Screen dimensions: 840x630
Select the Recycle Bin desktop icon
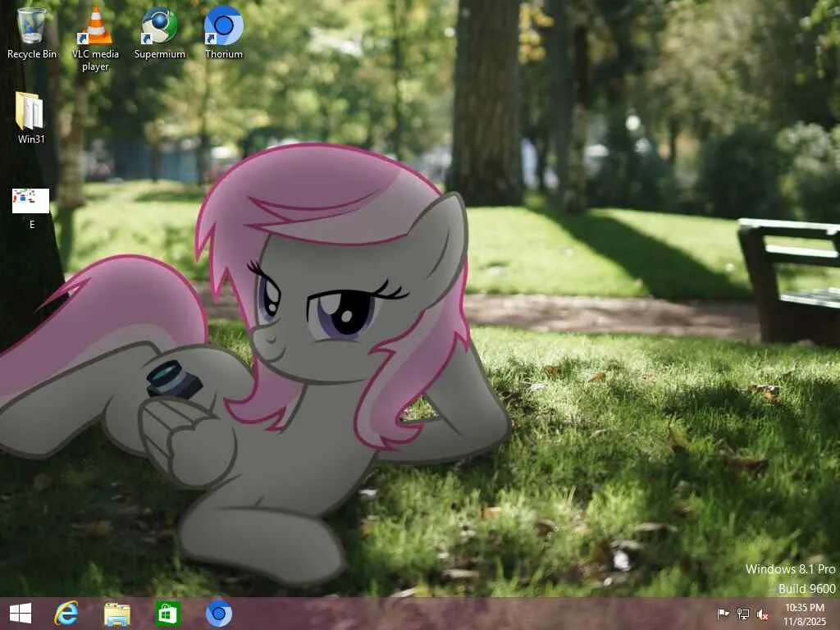click(32, 33)
